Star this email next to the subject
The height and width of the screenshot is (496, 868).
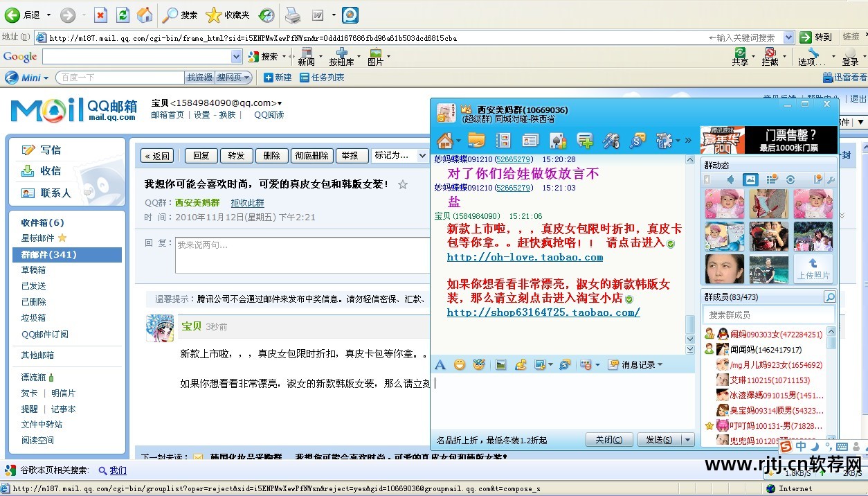(x=403, y=184)
